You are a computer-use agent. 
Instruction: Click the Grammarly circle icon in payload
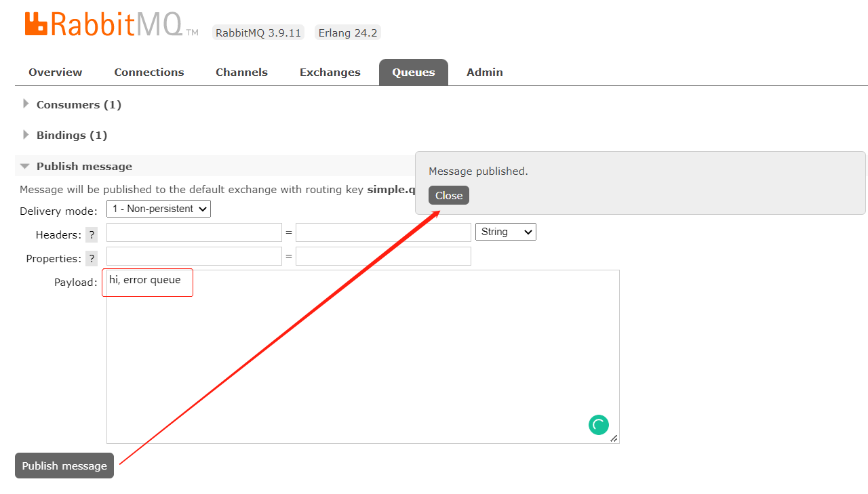(x=598, y=425)
